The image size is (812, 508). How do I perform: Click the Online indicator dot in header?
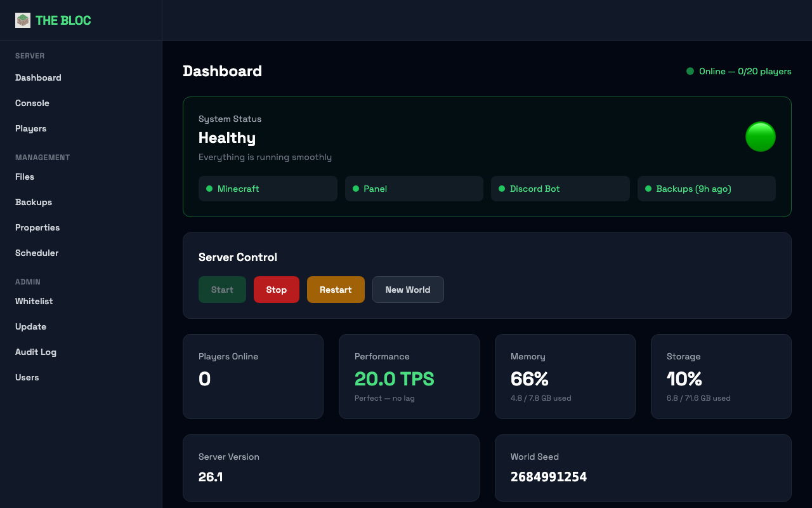click(690, 71)
